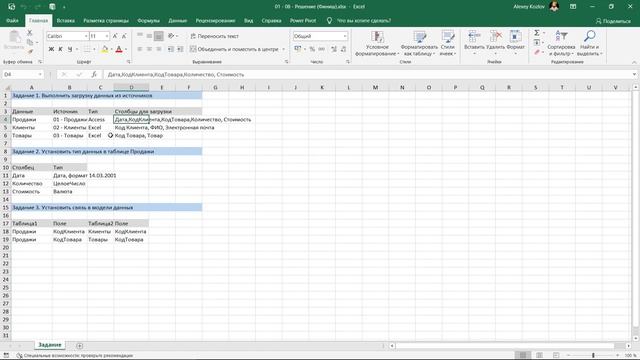Toggle italic formatting (К)
Image resolution: width=640 pixels, height=360 pixels.
pos(60,49)
